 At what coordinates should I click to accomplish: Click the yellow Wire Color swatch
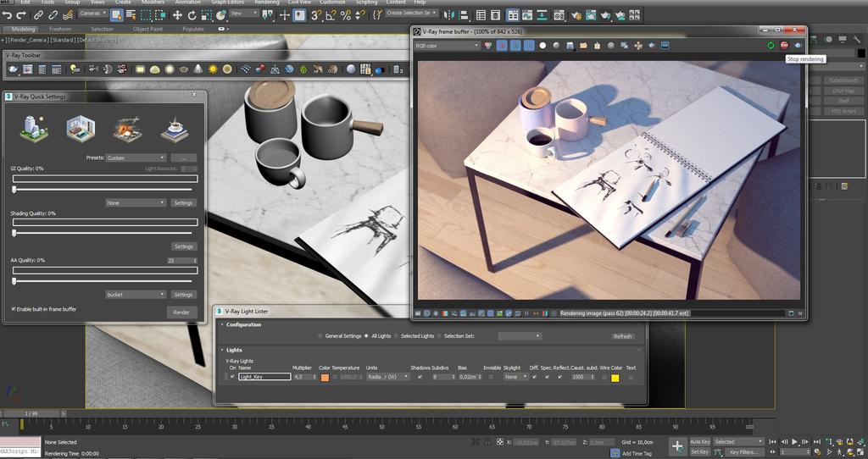point(615,378)
